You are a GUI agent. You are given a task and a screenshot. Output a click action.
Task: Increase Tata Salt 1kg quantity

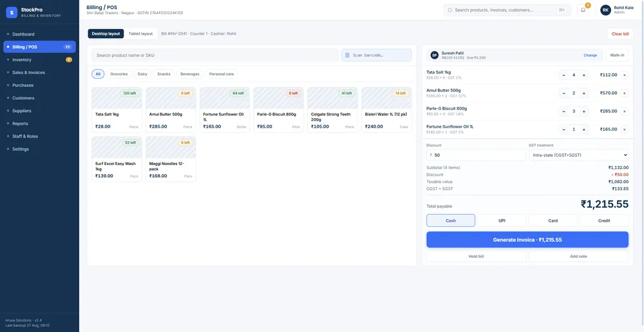[583, 75]
